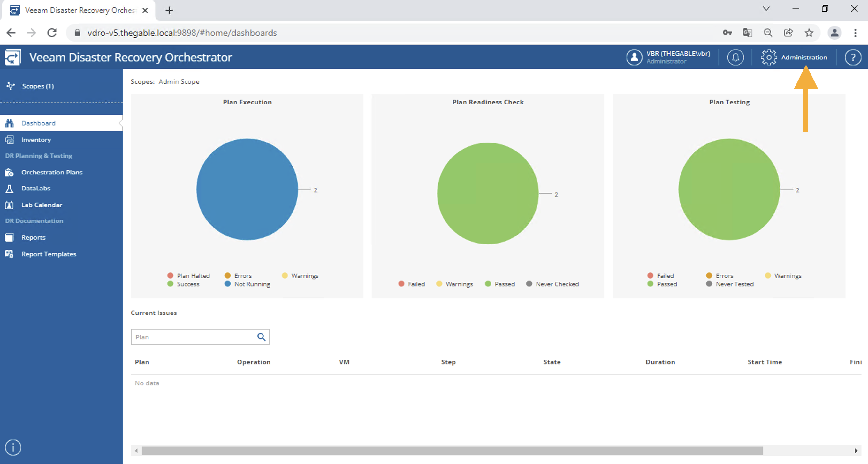Image resolution: width=868 pixels, height=464 pixels.
Task: Click the translate page icon
Action: click(747, 33)
